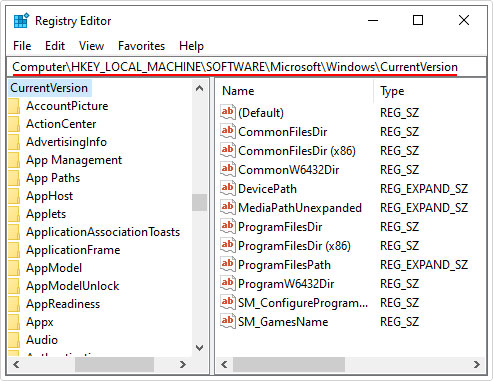Click the AppModelUnlock folder icon
This screenshot has width=493, height=381.
tap(14, 286)
